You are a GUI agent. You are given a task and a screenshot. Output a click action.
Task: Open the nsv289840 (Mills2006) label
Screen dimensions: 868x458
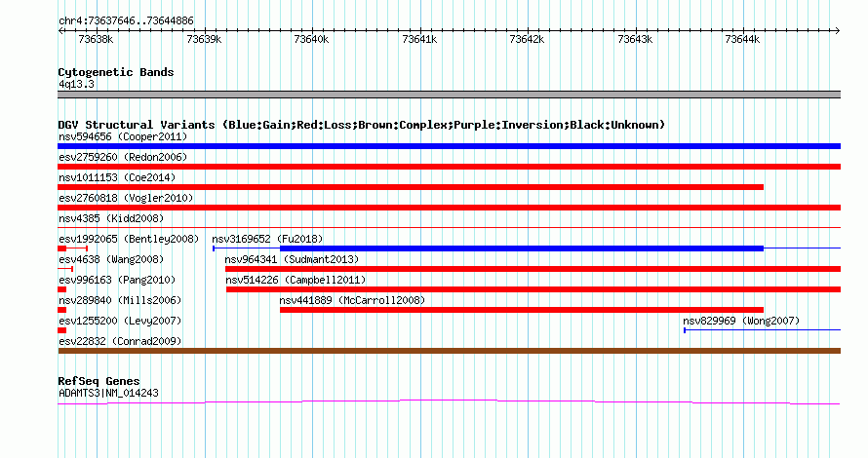coord(120,300)
